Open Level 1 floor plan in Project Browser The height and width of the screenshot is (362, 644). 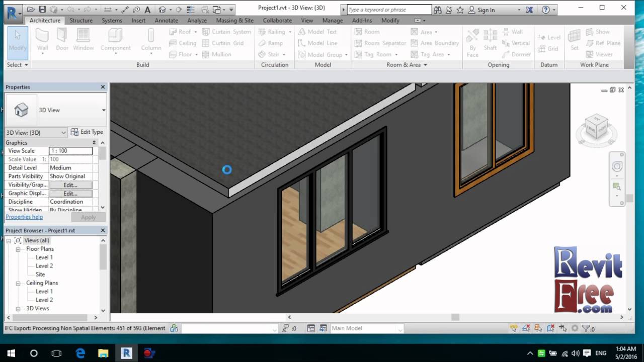[44, 257]
